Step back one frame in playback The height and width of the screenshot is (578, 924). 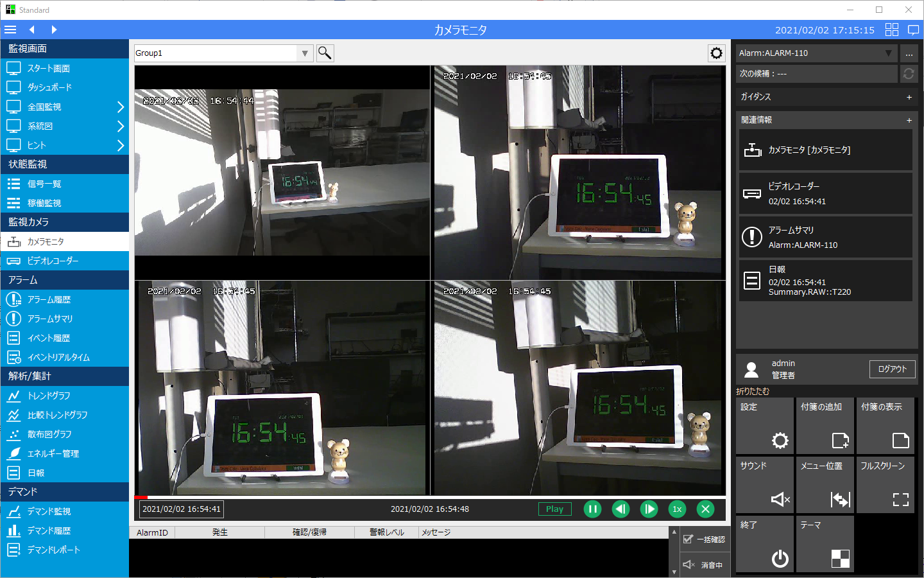[620, 509]
